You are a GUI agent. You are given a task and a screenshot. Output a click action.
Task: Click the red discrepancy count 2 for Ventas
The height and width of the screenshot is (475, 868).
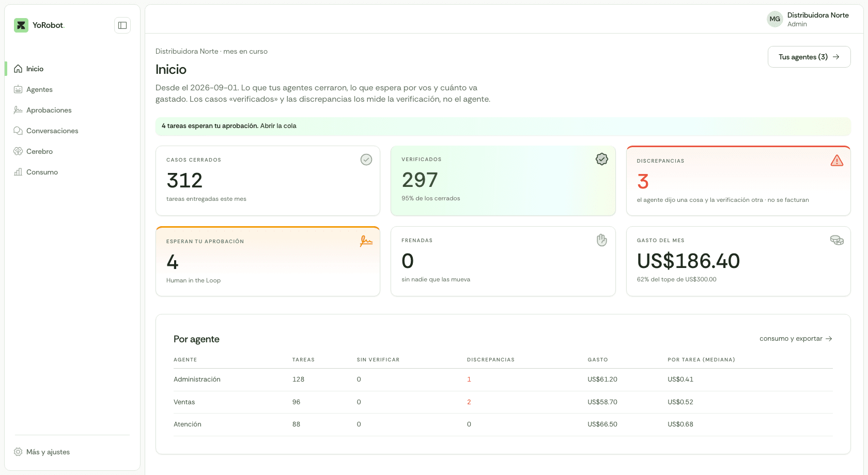pyautogui.click(x=469, y=402)
